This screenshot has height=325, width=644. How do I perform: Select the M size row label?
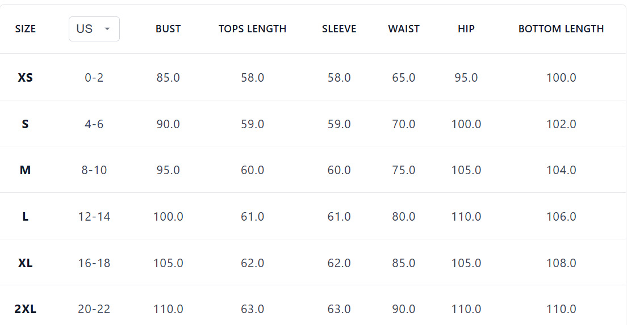point(26,170)
